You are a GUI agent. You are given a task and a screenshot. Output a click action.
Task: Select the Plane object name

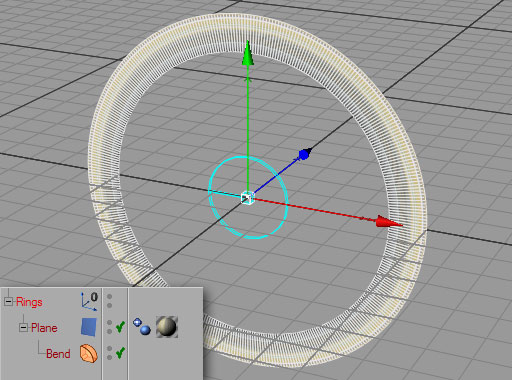[x=44, y=328]
